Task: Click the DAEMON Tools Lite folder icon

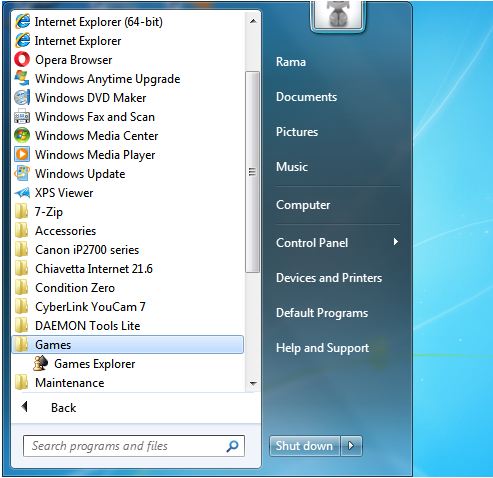Action: pos(22,326)
